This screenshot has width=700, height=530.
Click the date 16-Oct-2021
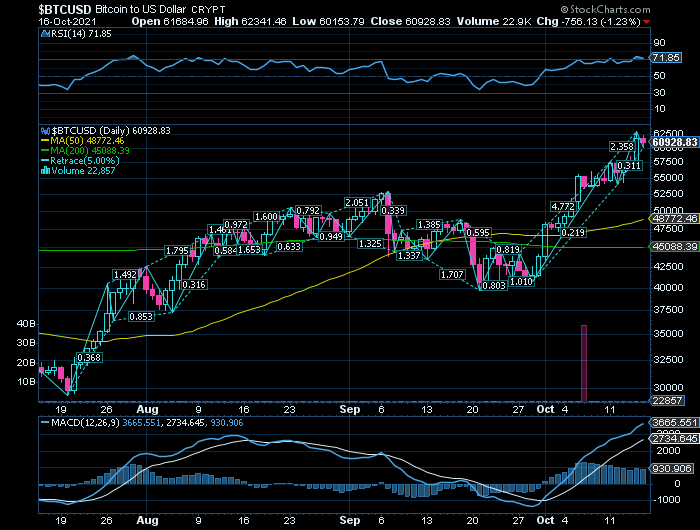(x=67, y=21)
